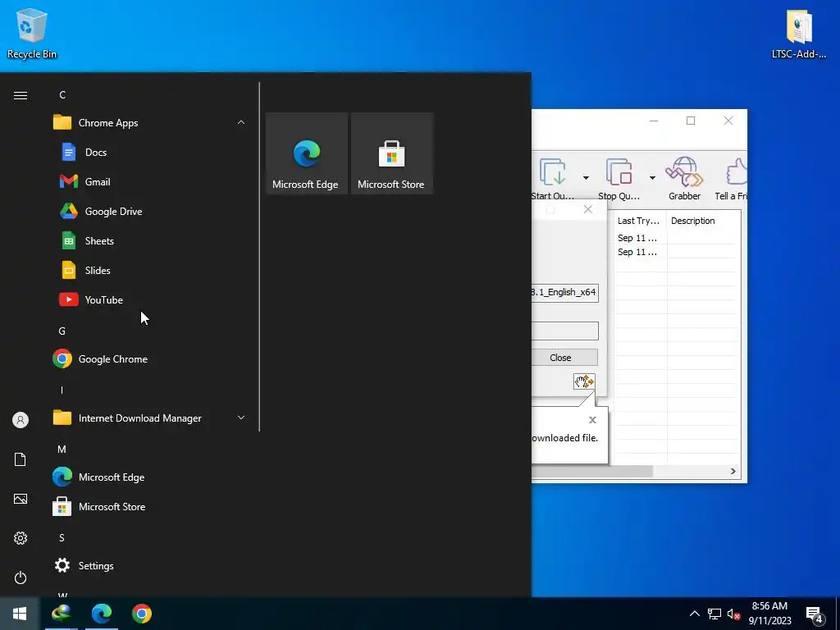This screenshot has height=630, width=840.
Task: Expand the Internet Download Manager folder
Action: tap(241, 418)
